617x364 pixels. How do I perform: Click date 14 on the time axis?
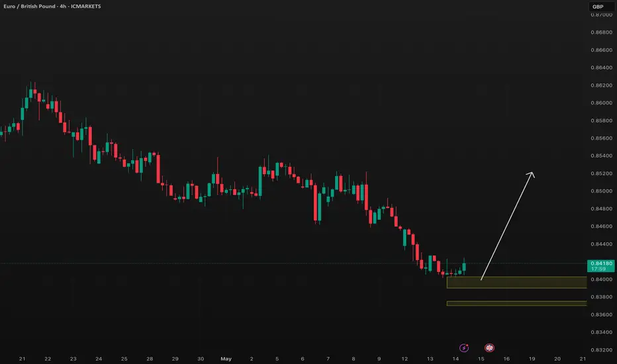click(455, 359)
